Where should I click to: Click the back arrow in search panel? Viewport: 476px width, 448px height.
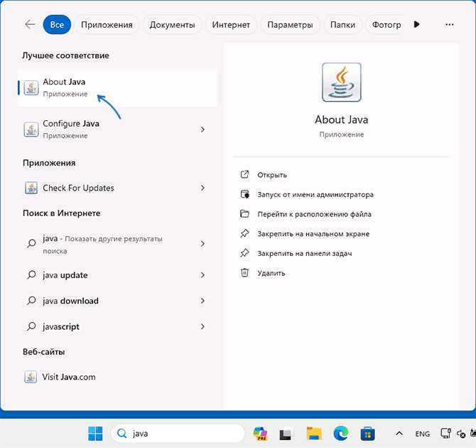pyautogui.click(x=30, y=24)
